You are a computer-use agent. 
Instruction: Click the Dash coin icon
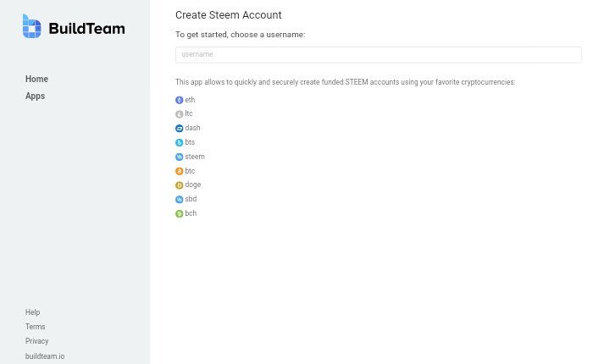179,129
